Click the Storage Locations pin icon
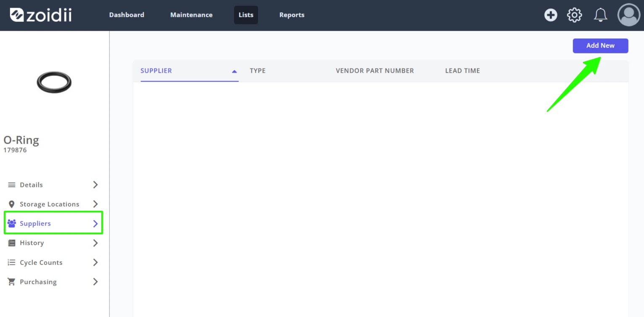The height and width of the screenshot is (317, 644). pos(12,204)
